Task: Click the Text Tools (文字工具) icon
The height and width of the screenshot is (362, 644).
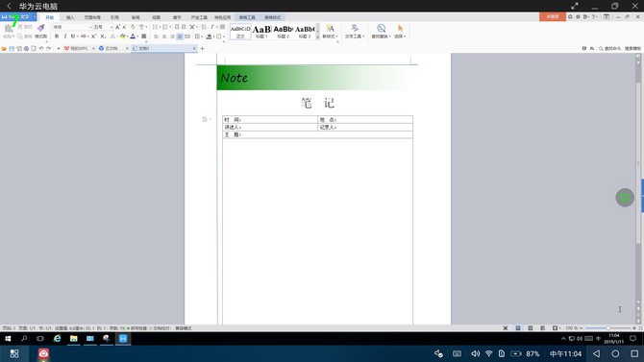Action: 355,28
